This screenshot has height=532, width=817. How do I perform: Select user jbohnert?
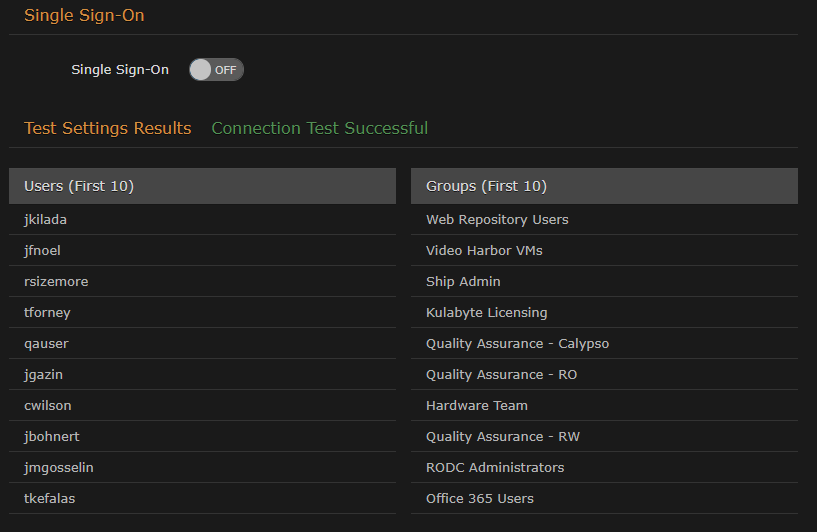[x=51, y=436]
